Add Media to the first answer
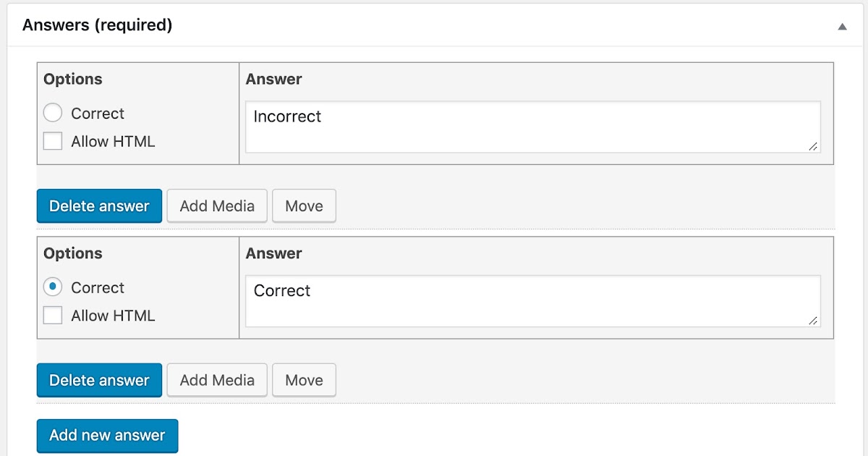 coord(217,206)
